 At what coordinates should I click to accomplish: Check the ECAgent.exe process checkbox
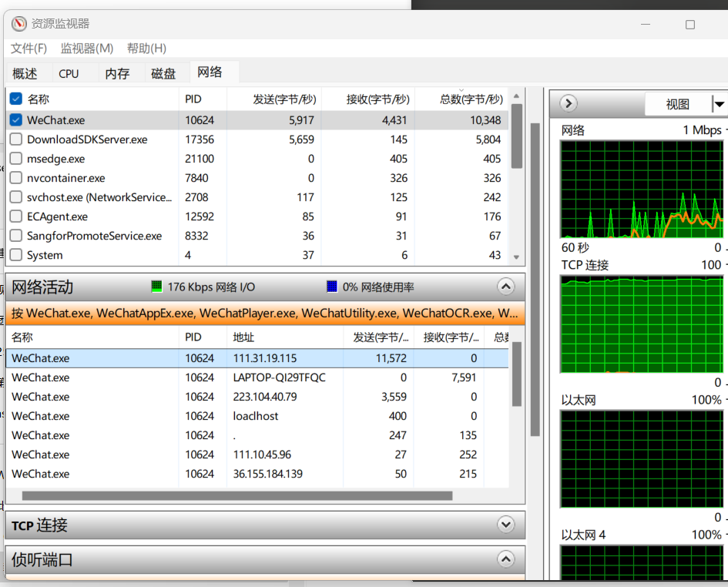coord(15,216)
